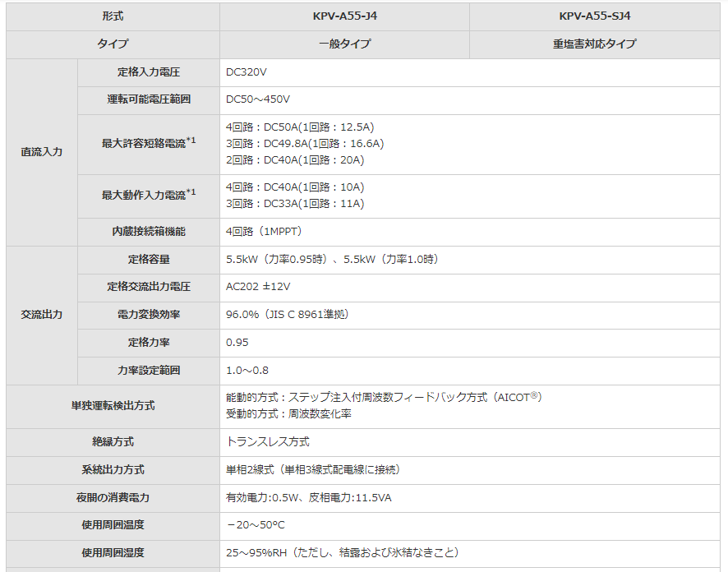Select the 一般タイプ cell

click(x=344, y=44)
